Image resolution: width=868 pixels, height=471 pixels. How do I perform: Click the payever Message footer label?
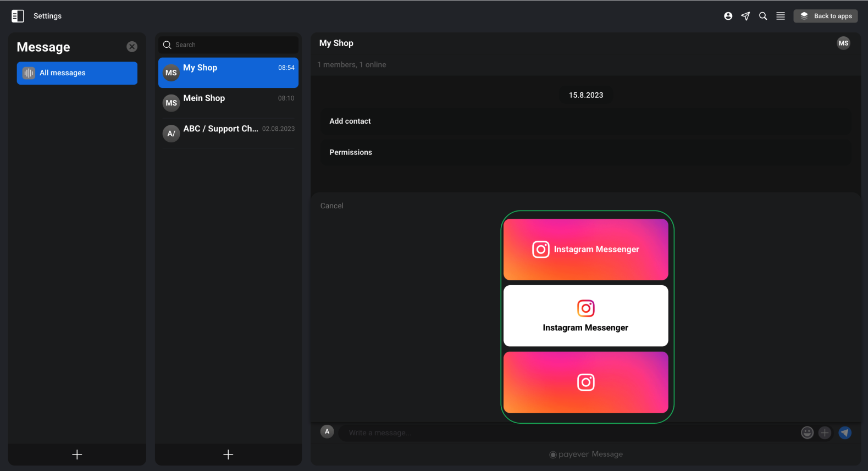(586, 455)
